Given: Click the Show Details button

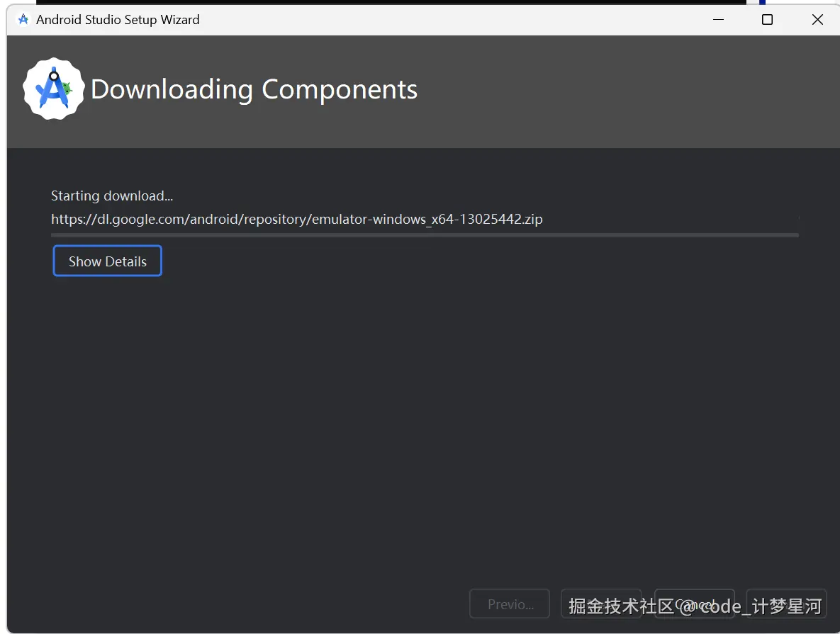Looking at the screenshot, I should pyautogui.click(x=107, y=261).
